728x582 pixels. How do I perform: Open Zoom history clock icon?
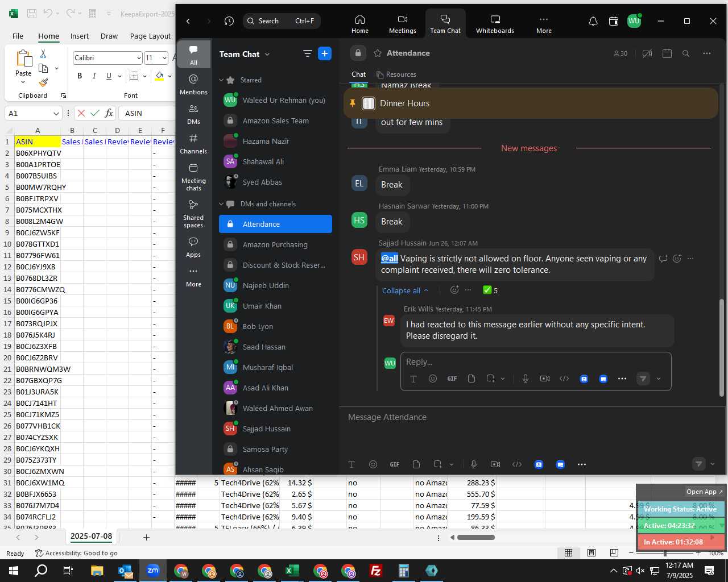point(229,21)
